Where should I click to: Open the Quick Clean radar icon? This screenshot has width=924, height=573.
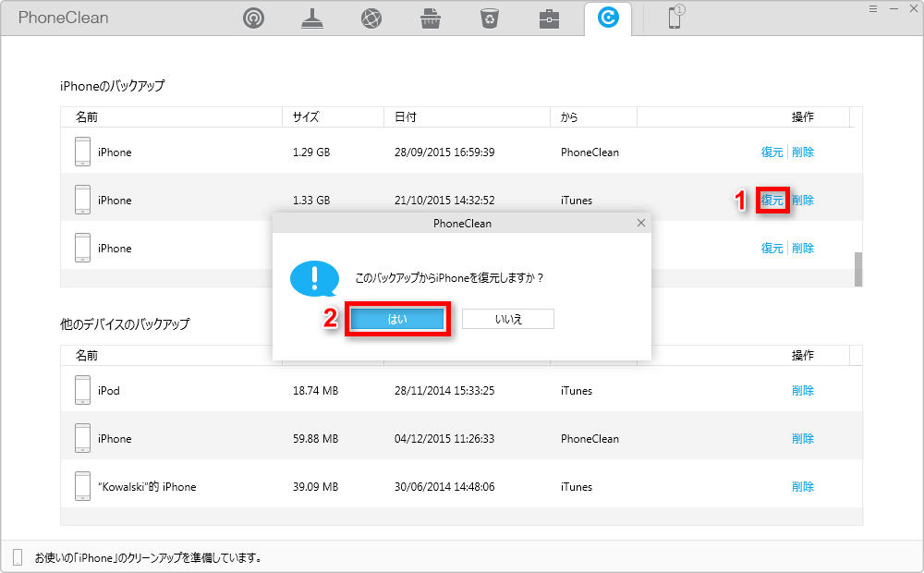coord(253,18)
